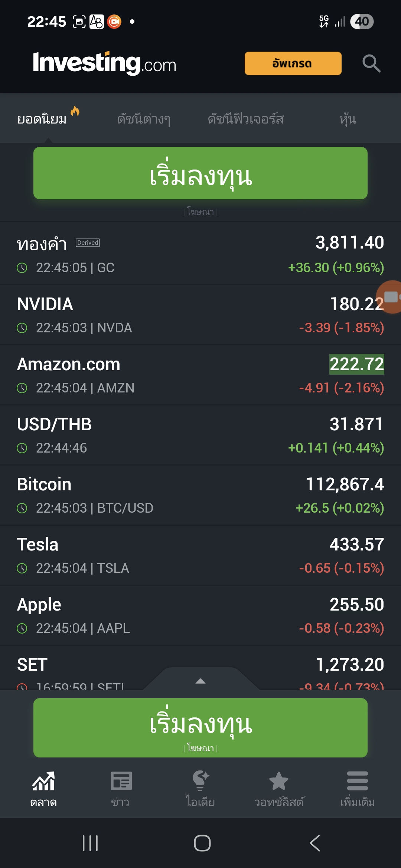Open the Bitcoin BTC/USD row
Screen dimensions: 401x868
200,496
